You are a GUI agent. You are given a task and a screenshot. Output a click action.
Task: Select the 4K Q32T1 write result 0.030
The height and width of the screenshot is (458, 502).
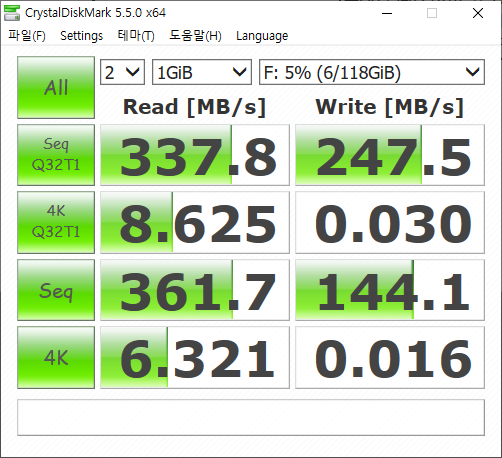[390, 222]
